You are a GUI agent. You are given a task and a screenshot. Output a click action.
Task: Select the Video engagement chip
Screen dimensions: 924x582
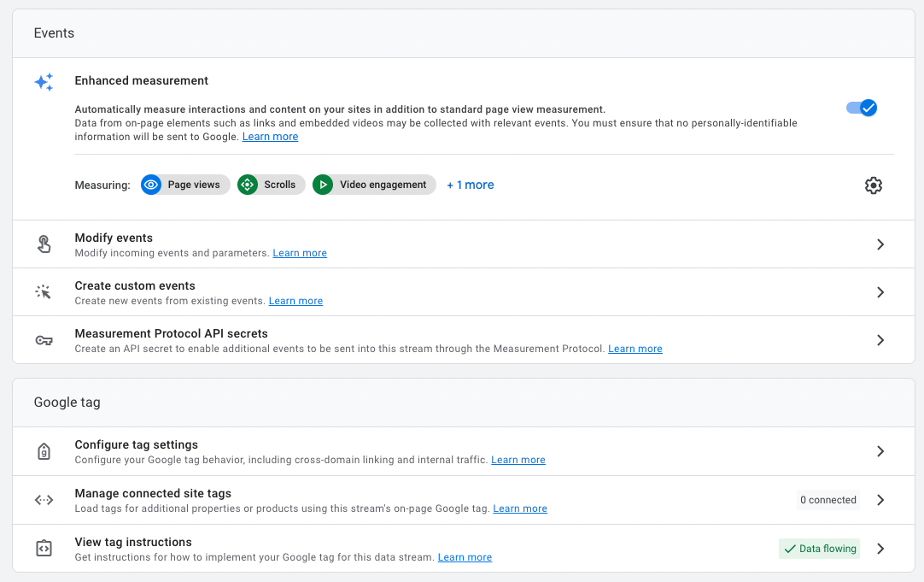point(374,185)
